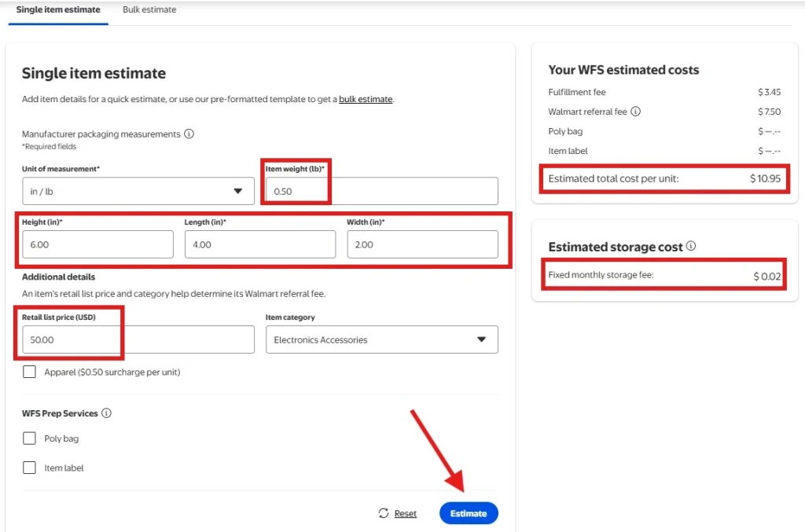Click the Your WFS estimated costs heading
This screenshot has width=805, height=532.
click(623, 70)
